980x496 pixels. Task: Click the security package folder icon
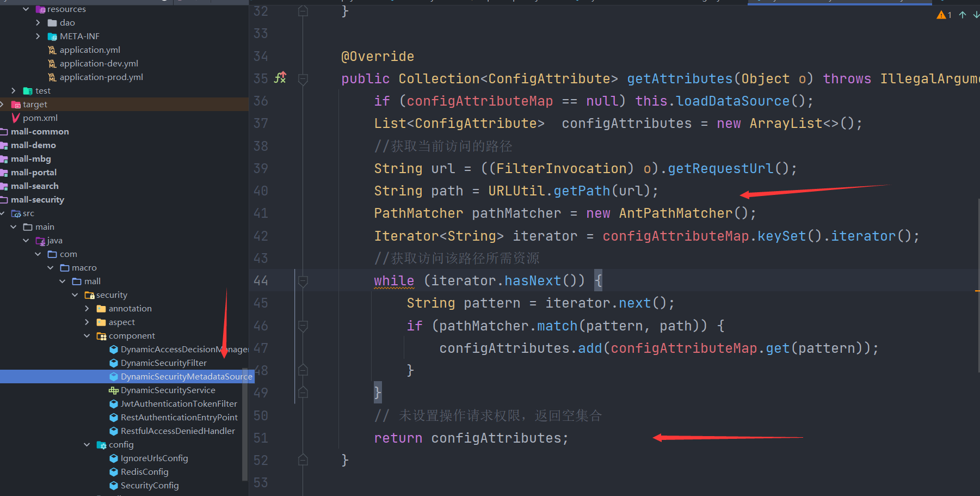point(90,295)
